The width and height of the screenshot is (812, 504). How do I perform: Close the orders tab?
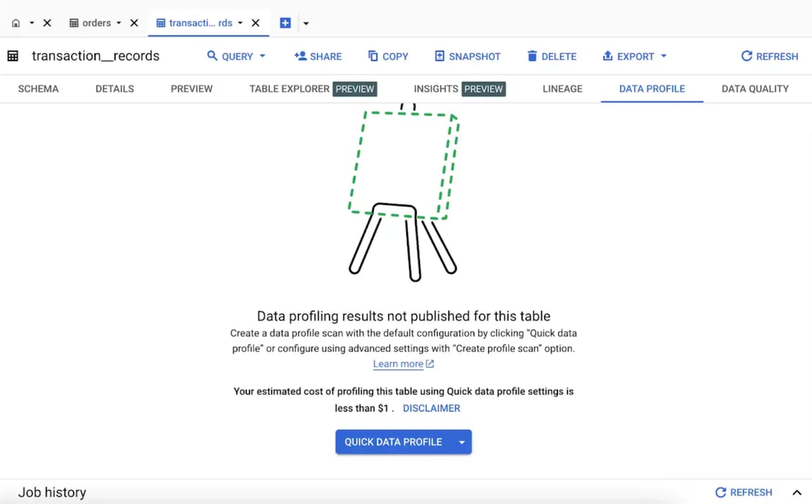point(134,23)
